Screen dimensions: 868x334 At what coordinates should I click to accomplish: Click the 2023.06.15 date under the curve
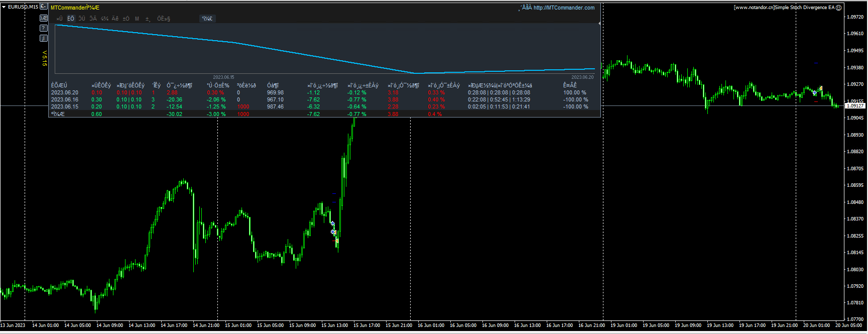pos(223,77)
